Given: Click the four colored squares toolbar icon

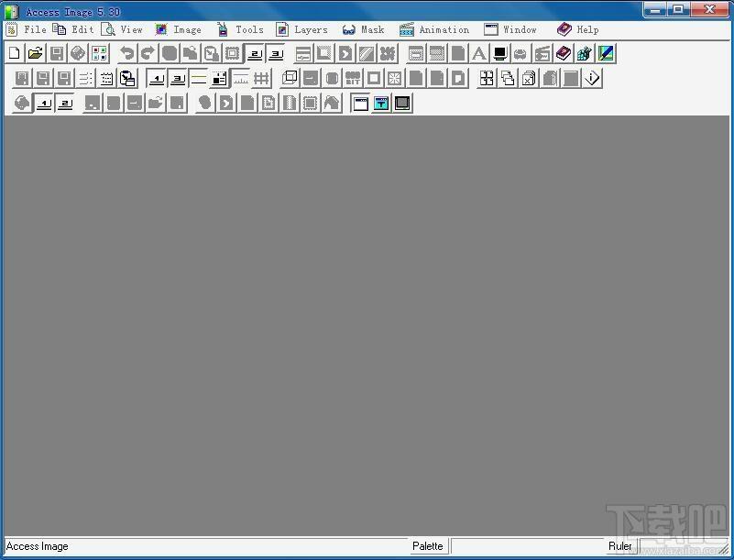Looking at the screenshot, I should coord(99,53).
